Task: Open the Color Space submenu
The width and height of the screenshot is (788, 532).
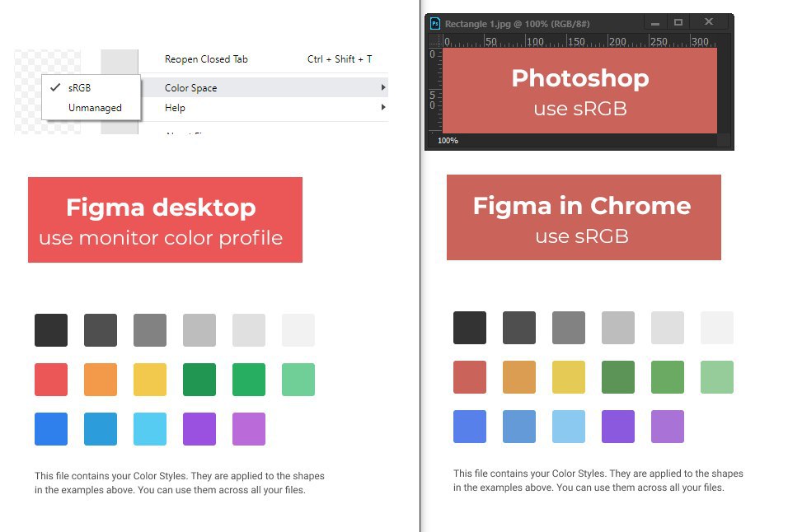Action: coord(265,88)
